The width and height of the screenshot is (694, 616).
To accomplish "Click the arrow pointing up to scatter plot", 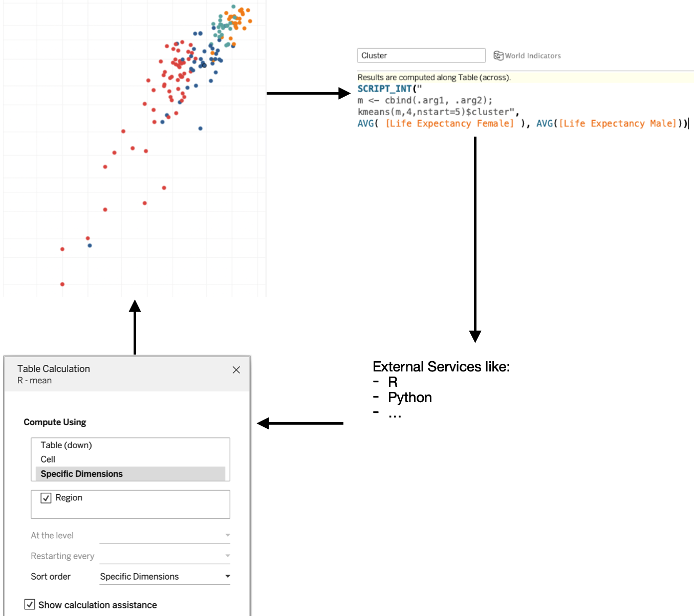I will [x=135, y=327].
